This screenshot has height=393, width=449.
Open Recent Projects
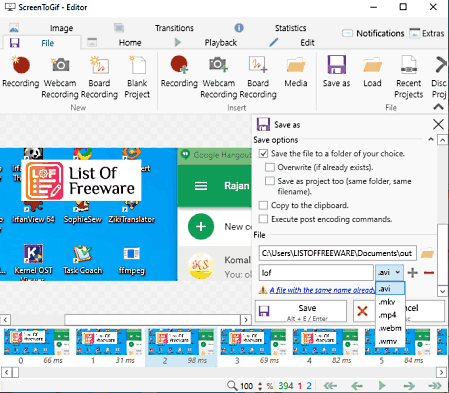click(x=409, y=77)
